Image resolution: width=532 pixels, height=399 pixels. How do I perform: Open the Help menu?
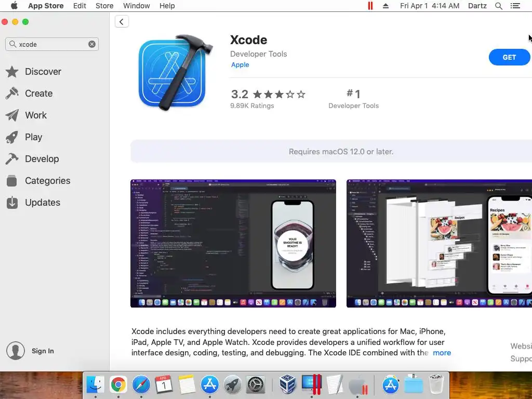pos(167,6)
